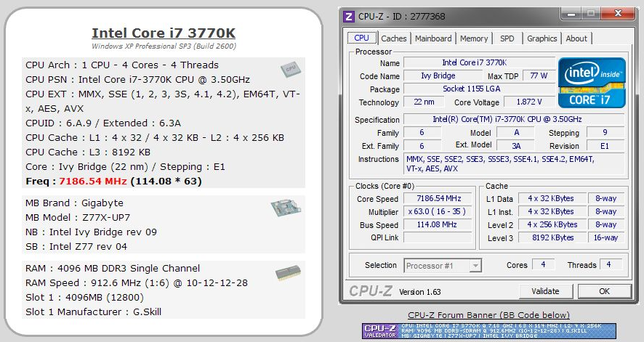644x342 pixels.
Task: Open the Intel Core i7 3770K heading link
Action: 164,33
